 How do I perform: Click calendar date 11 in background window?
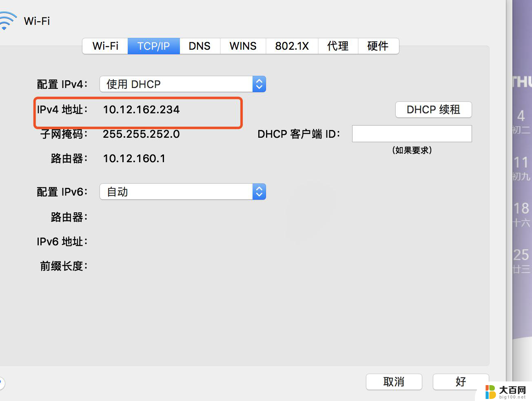coord(521,163)
